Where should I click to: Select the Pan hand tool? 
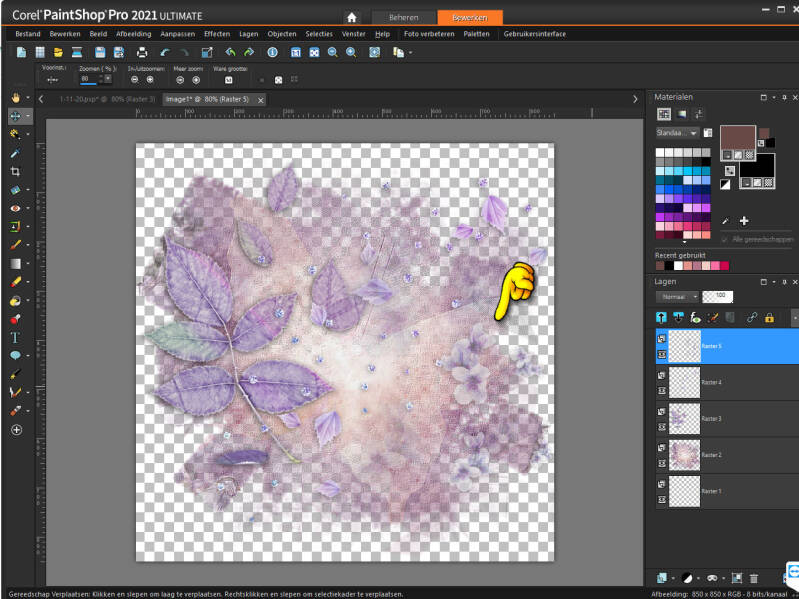15,98
